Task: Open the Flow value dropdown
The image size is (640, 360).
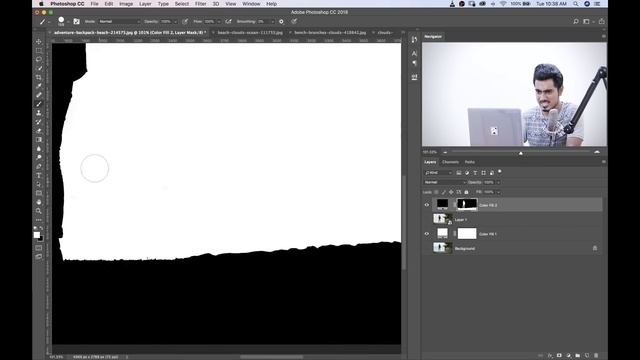Action: 219,22
